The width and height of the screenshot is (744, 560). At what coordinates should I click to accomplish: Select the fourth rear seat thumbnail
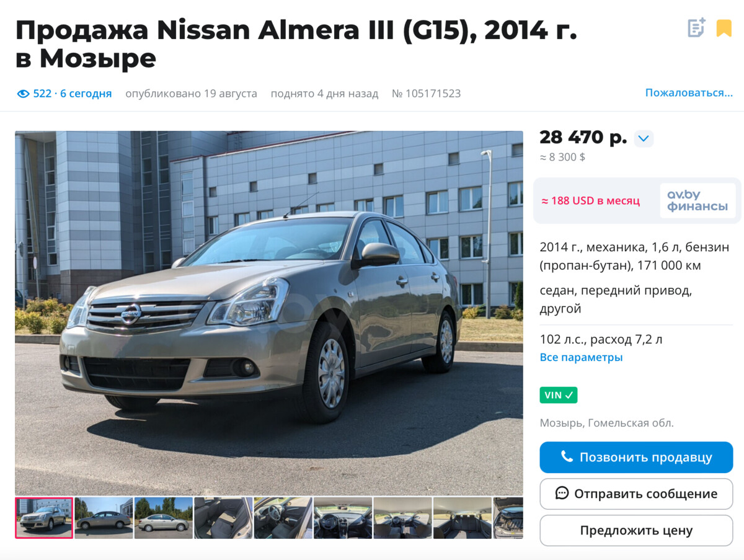(223, 518)
